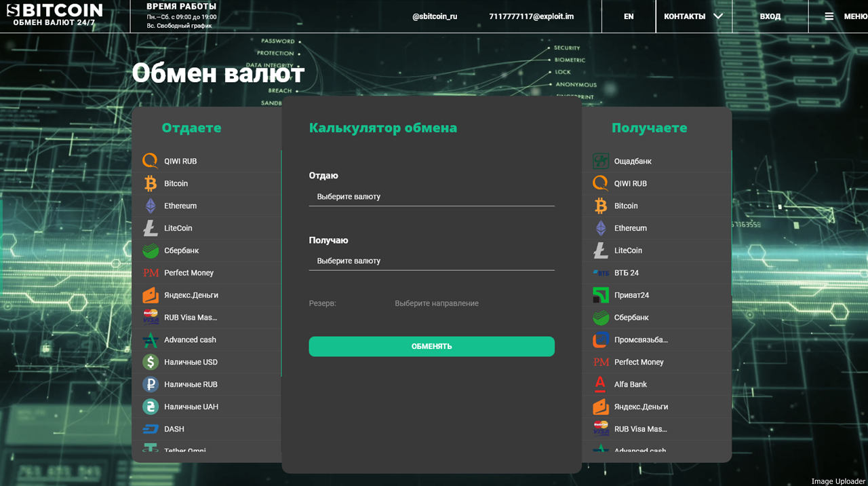Click the Приват24 icon in Получаете list
Viewport: 868px width, 486px height.
click(601, 295)
